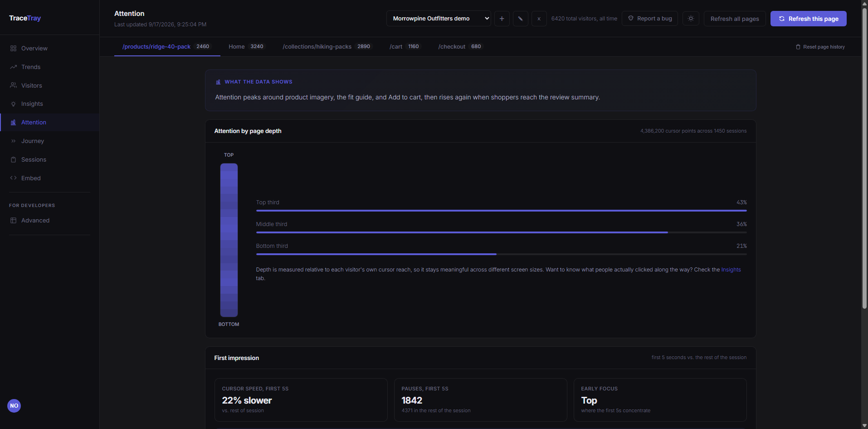Click '4,386,200 cursor points across 1450 sessions'
Image resolution: width=868 pixels, height=429 pixels.
click(693, 131)
